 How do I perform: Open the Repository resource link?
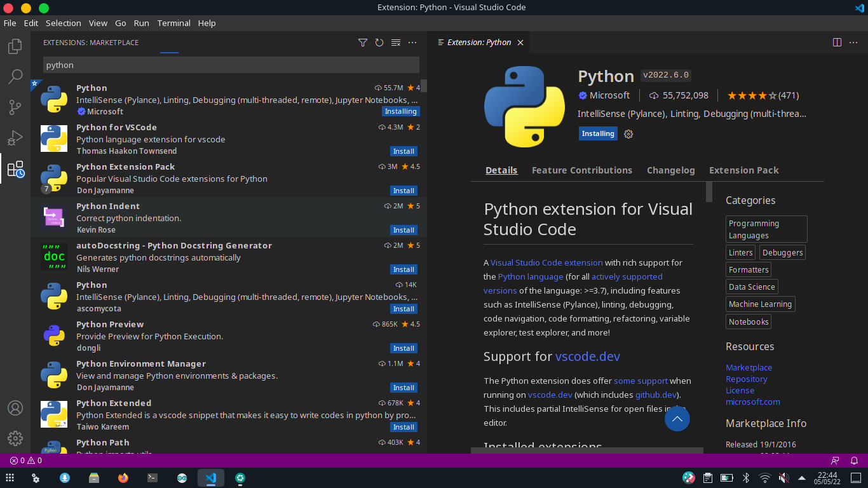[x=747, y=379]
